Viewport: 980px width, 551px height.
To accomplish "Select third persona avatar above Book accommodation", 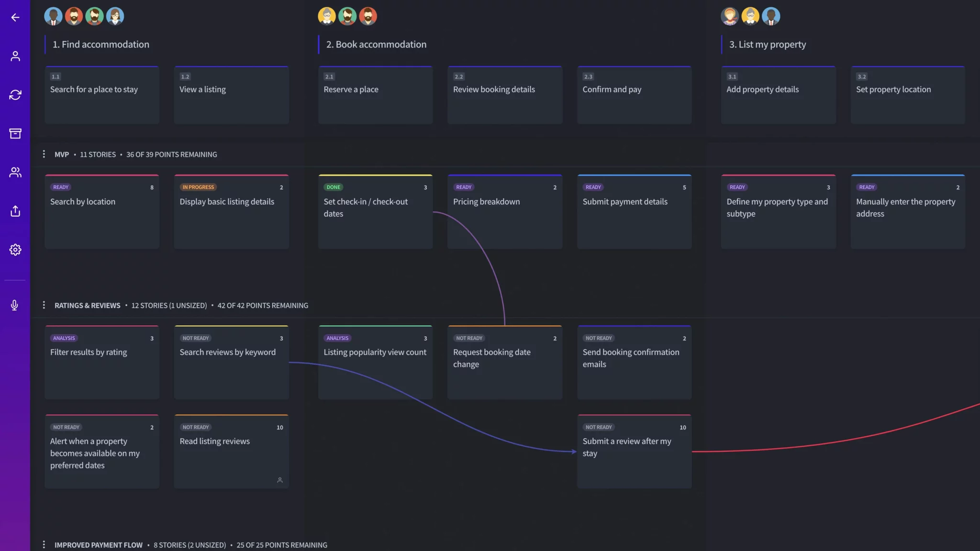I will click(x=368, y=16).
